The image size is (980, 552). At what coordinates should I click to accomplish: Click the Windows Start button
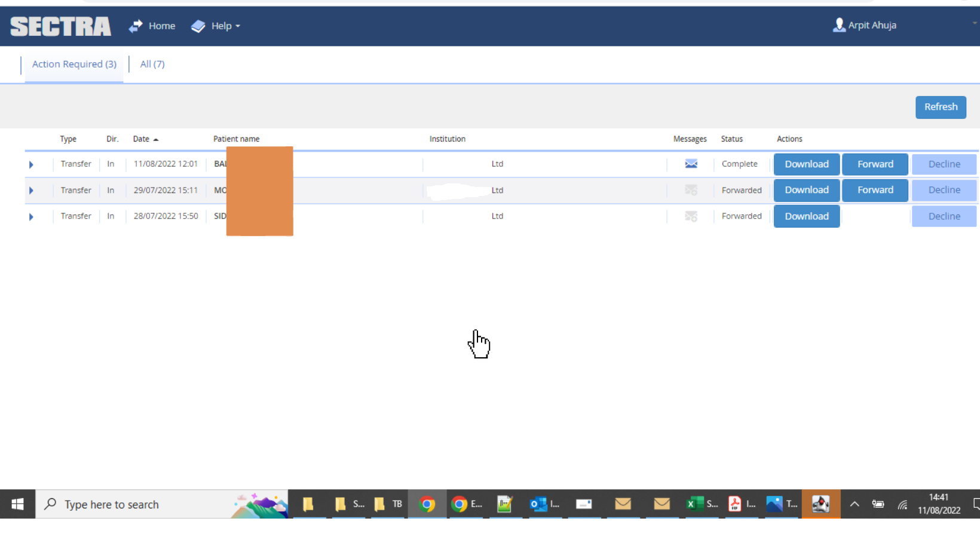[x=17, y=504]
